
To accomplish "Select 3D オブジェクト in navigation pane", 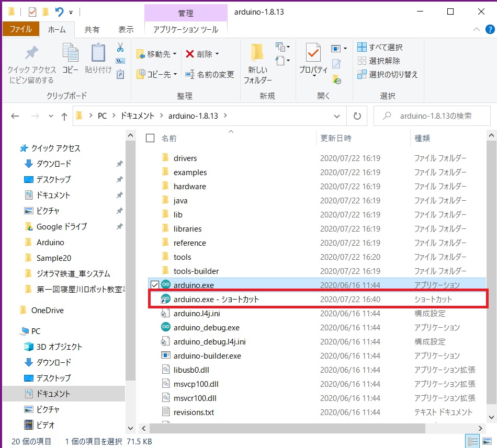I will [59, 347].
